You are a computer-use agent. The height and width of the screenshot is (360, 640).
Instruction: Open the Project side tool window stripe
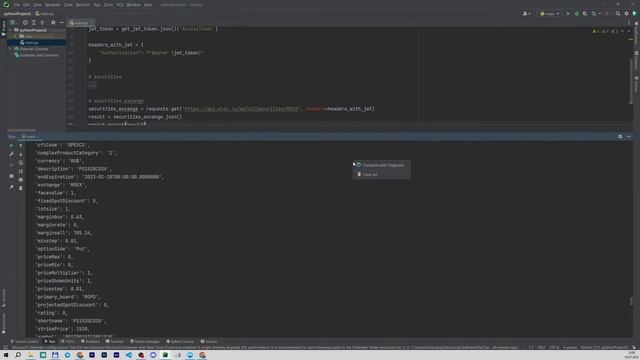coord(3,29)
